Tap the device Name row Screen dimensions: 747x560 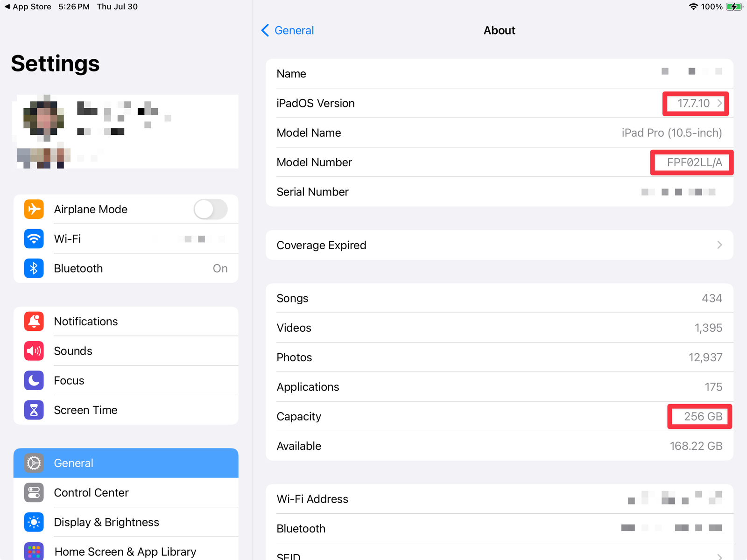pyautogui.click(x=500, y=74)
